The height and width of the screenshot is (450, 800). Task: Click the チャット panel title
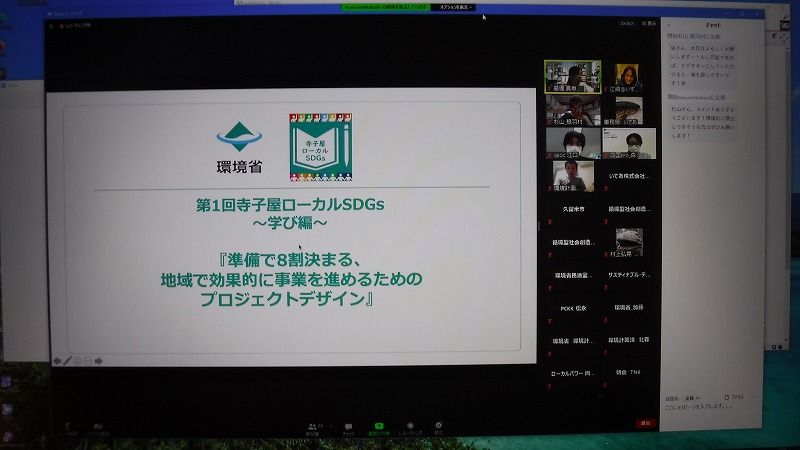713,24
